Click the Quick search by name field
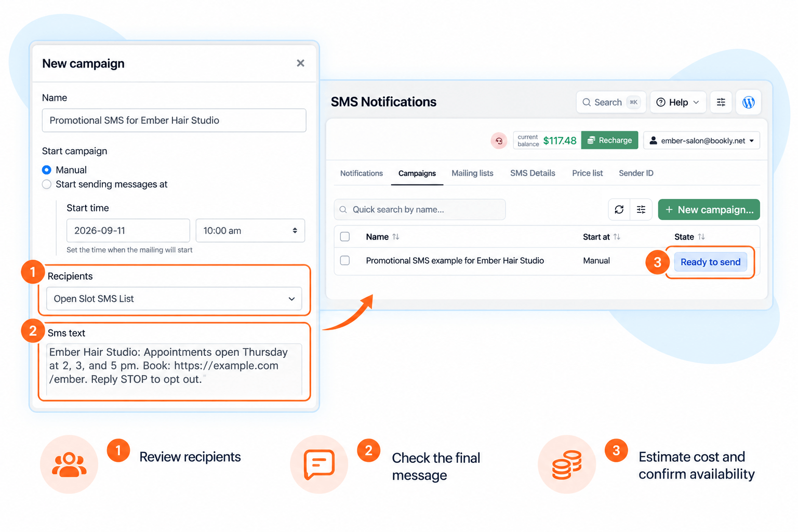The width and height of the screenshot is (798, 532). [x=420, y=209]
